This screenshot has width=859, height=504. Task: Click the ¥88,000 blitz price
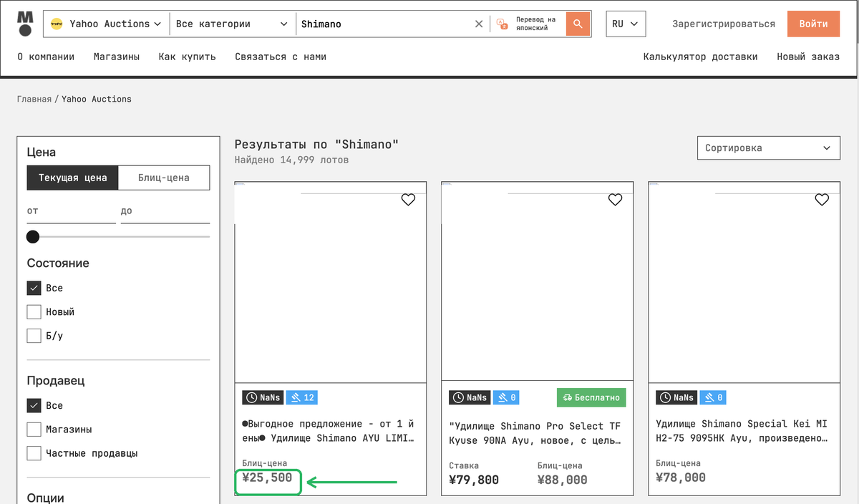[563, 480]
